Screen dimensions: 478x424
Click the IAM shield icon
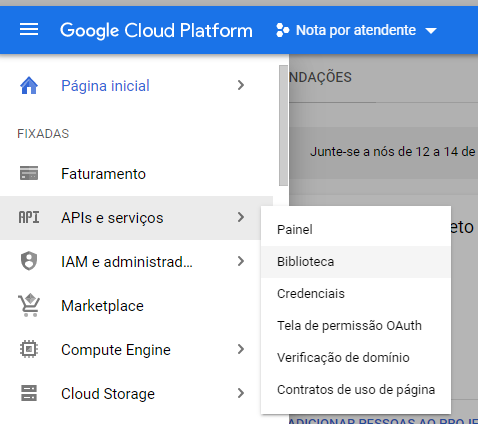click(29, 261)
